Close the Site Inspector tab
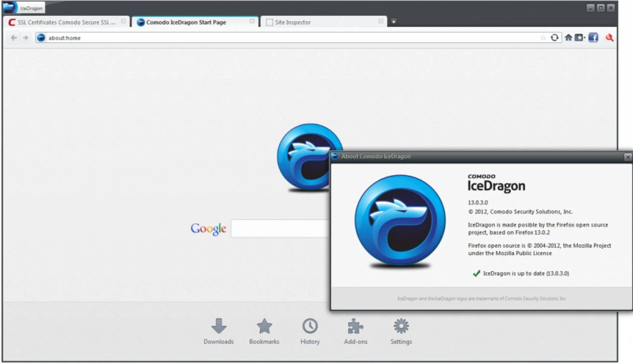 point(381,22)
